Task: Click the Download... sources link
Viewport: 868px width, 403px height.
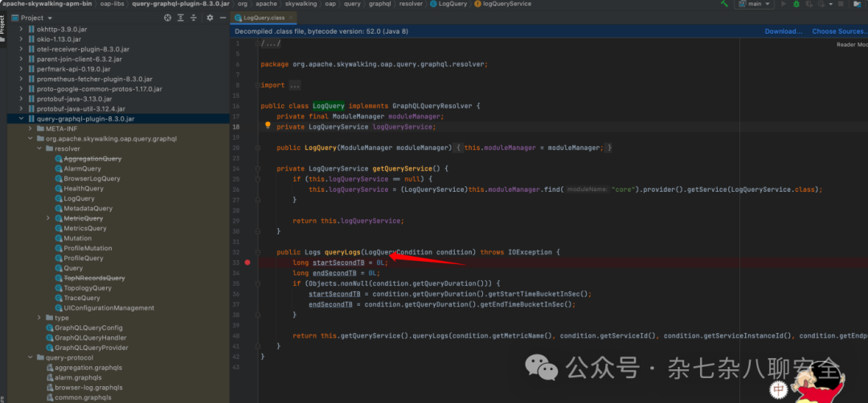Action: (784, 31)
